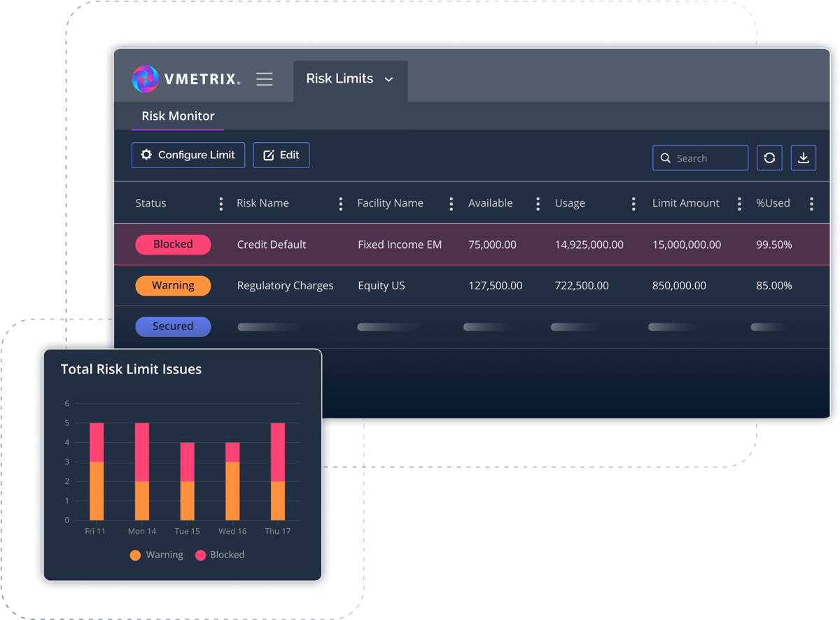Click the Thu 17 stacked bar
The image size is (840, 620).
pos(278,471)
